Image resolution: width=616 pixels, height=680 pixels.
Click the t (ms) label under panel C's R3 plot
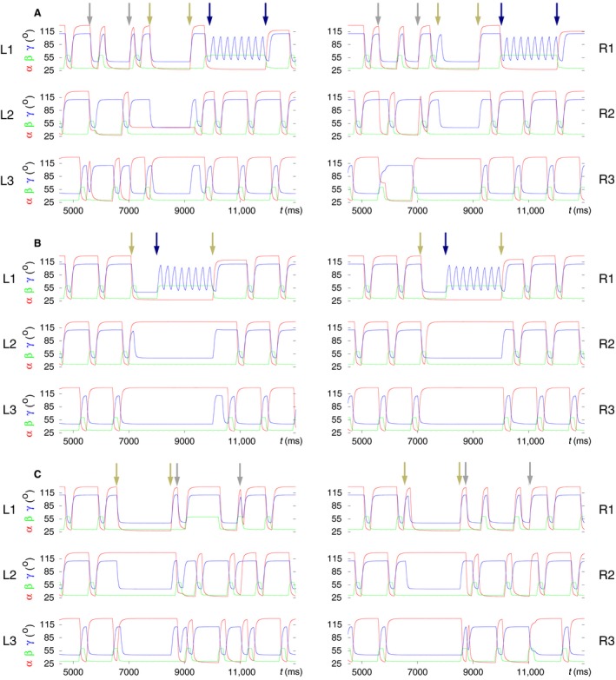580,672
